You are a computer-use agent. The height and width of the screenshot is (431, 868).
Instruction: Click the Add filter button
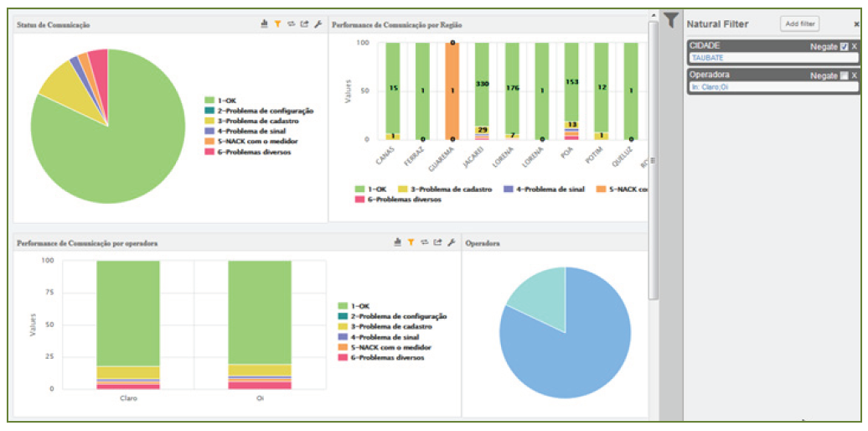[799, 24]
